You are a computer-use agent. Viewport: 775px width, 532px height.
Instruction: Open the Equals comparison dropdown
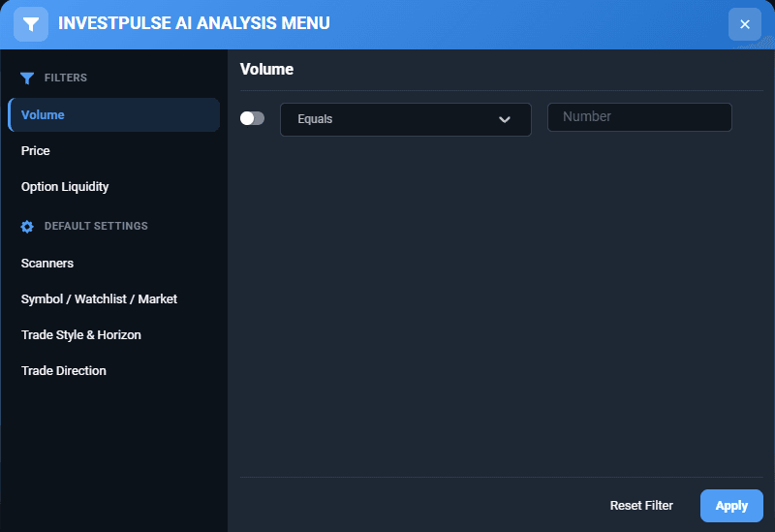tap(405, 119)
